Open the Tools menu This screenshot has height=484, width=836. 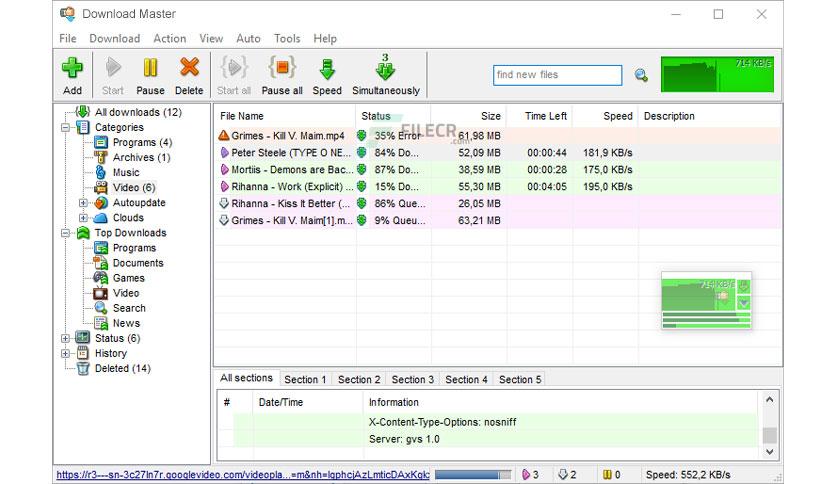pyautogui.click(x=287, y=38)
